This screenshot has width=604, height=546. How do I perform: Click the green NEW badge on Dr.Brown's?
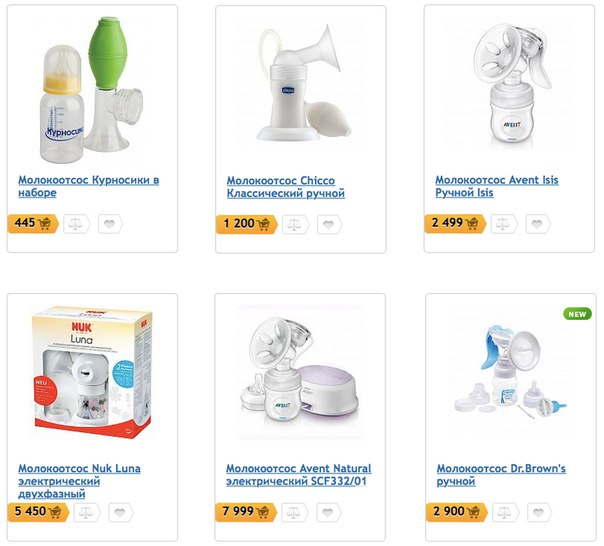point(577,314)
